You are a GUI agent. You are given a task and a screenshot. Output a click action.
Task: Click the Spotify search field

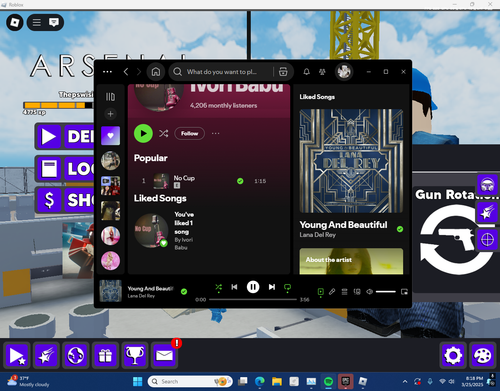(x=221, y=72)
